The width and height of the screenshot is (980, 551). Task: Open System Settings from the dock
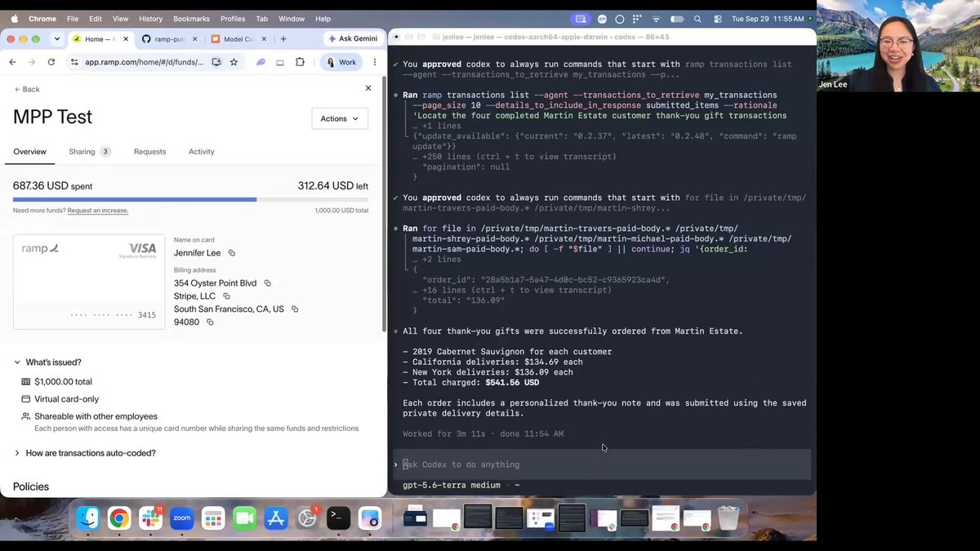(x=307, y=518)
